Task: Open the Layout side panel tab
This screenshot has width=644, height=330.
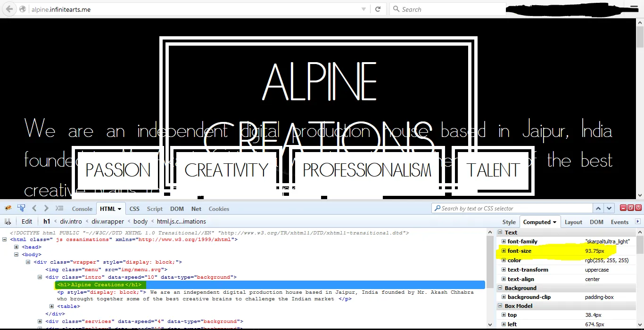Action: [573, 222]
